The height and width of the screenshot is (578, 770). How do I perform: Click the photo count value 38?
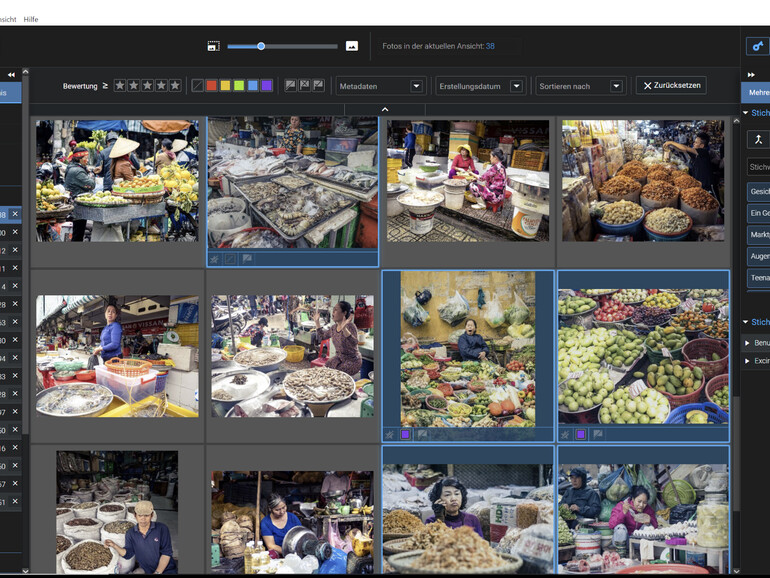tap(490, 46)
